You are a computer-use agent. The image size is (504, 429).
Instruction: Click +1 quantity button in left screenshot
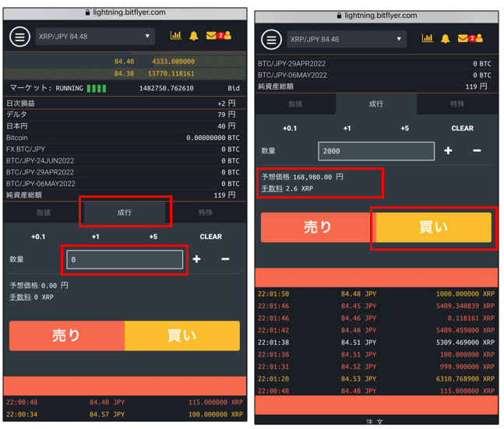click(96, 237)
